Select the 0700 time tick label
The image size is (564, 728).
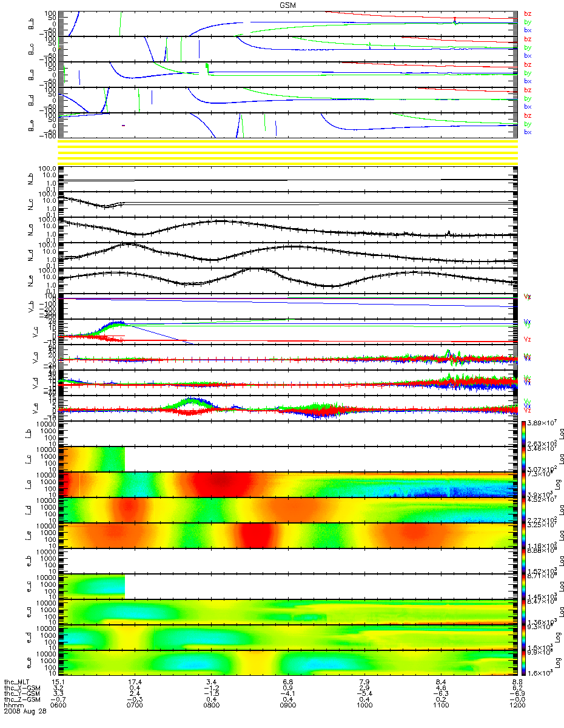[135, 706]
